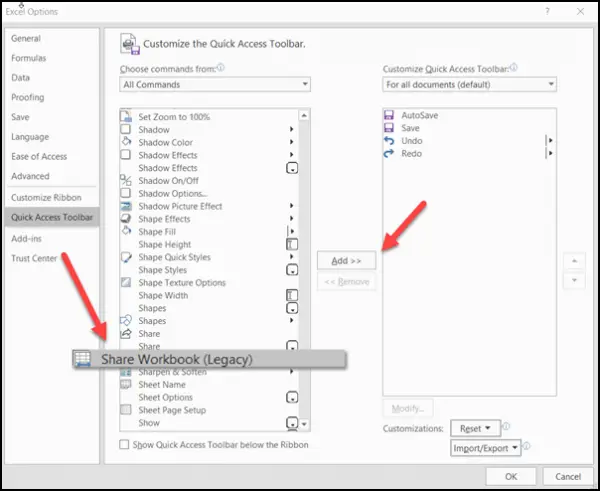Click the Cancel button
Screen dimensions: 600x491
(568, 476)
